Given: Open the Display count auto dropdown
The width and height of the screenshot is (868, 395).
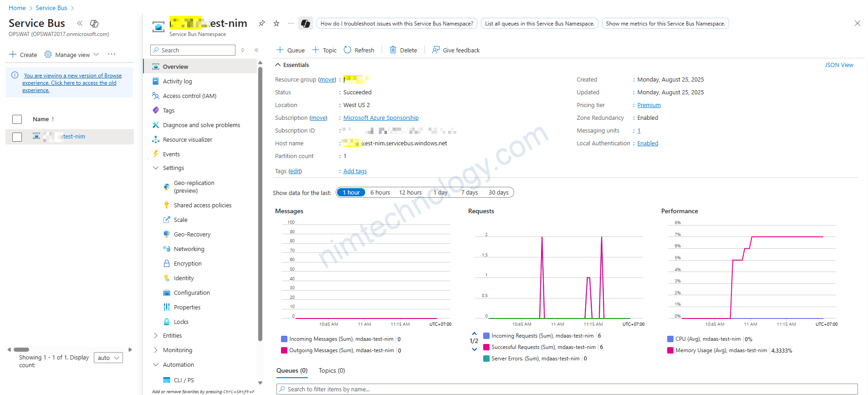Looking at the screenshot, I should [x=108, y=358].
